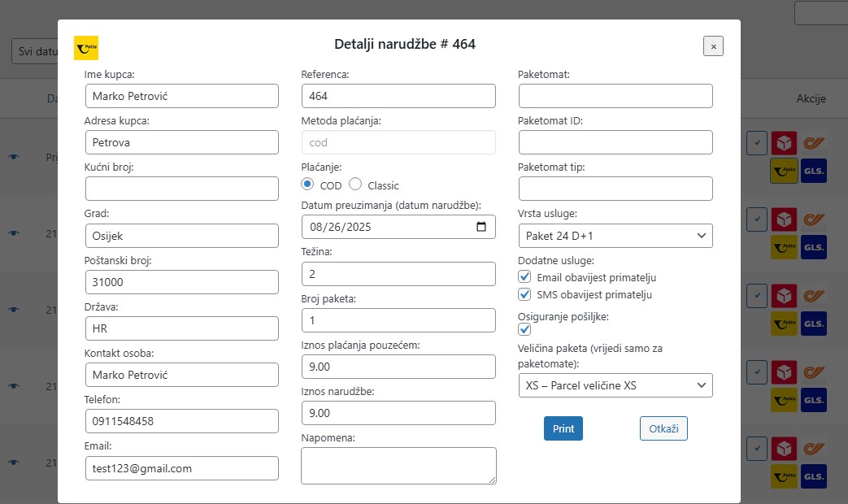Uncheck Email obavijest primatelju
Viewport: 848px width, 504px height.
click(x=524, y=277)
